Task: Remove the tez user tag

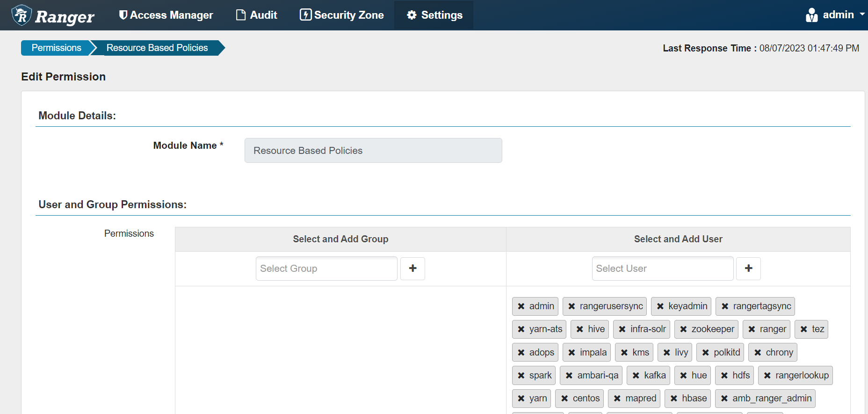Action: point(803,329)
